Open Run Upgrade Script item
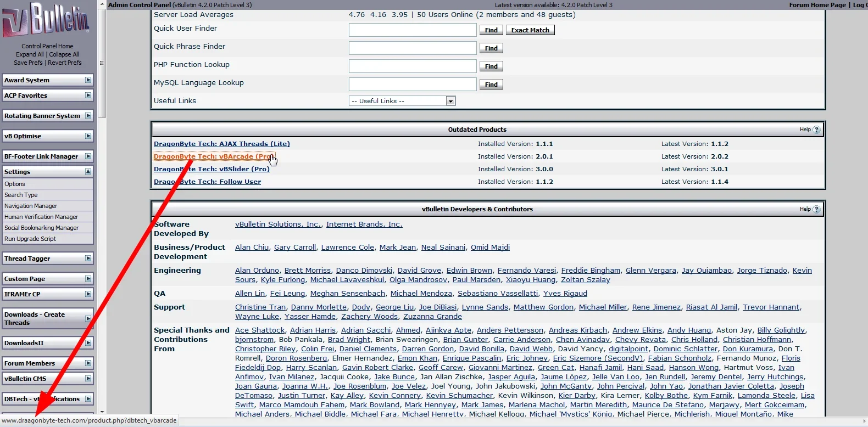Screen dimensions: 868x427 (48, 239)
